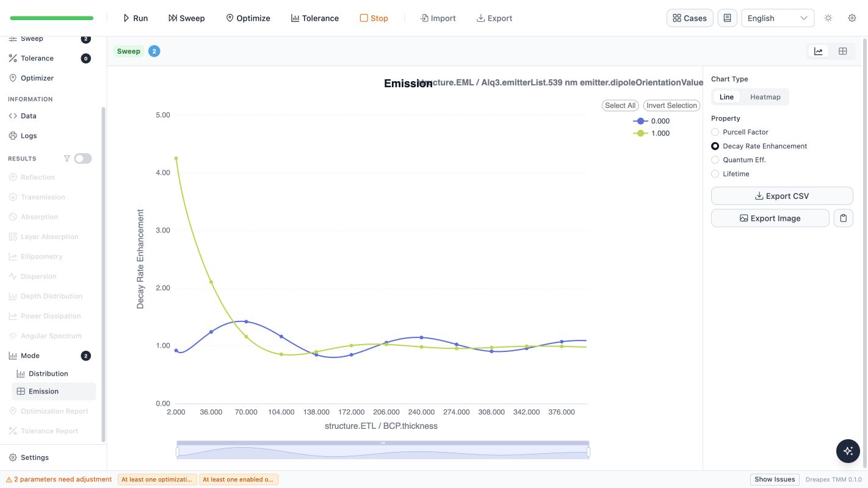The width and height of the screenshot is (868, 488).
Task: Toggle the 1.000 legend series
Action: pos(651,133)
